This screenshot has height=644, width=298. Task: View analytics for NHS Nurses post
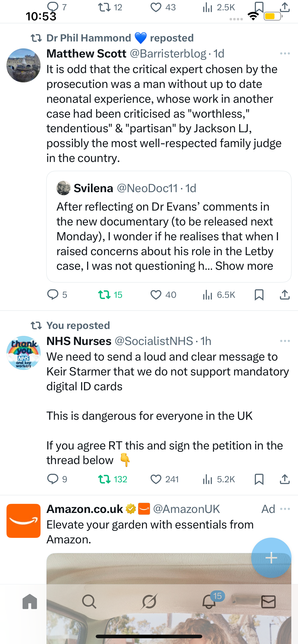208,479
